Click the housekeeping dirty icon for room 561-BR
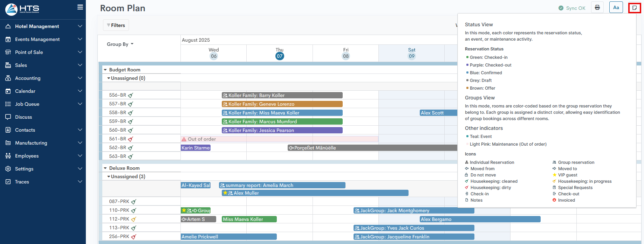644x244 pixels. point(131,139)
